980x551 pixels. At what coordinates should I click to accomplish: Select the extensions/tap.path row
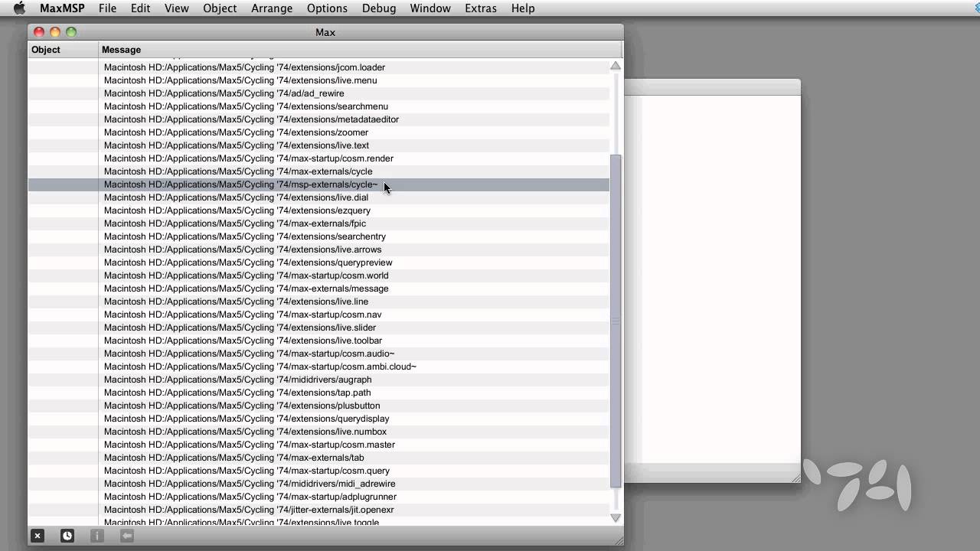coord(318,393)
